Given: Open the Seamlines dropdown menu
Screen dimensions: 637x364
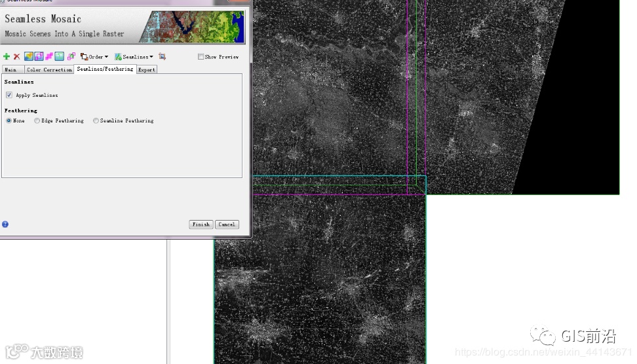Looking at the screenshot, I should point(134,57).
